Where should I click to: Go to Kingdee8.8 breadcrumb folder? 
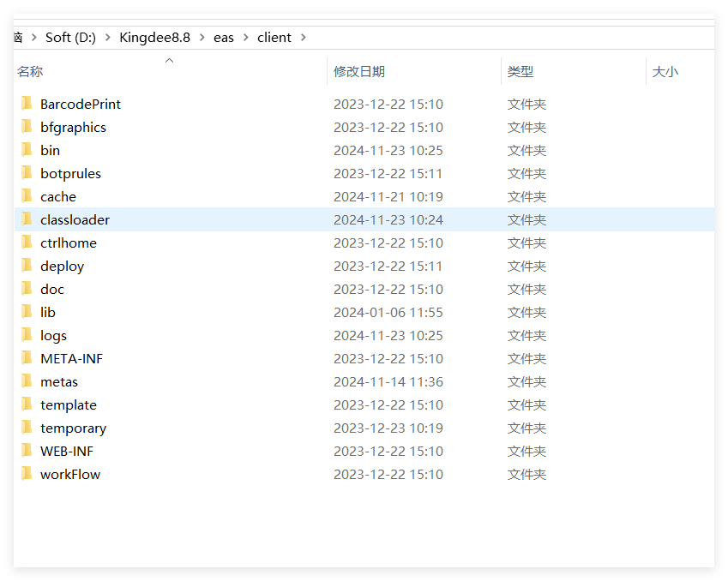point(154,38)
